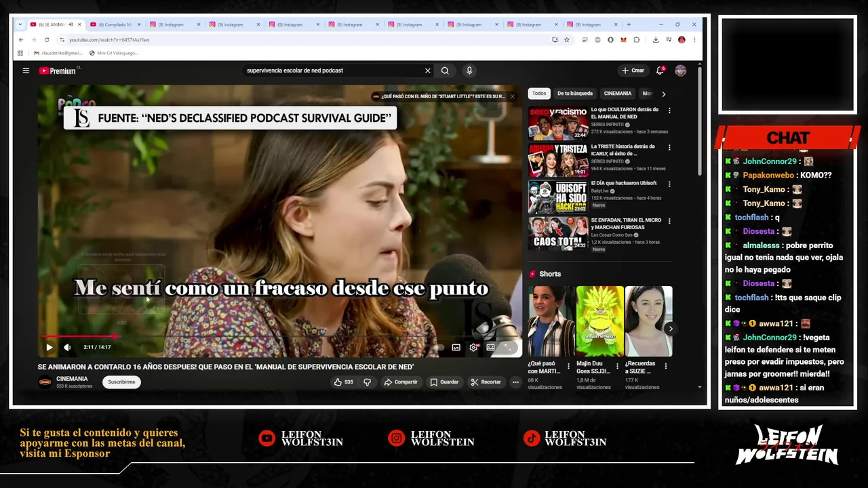Click into the YouTube search field

coord(332,70)
